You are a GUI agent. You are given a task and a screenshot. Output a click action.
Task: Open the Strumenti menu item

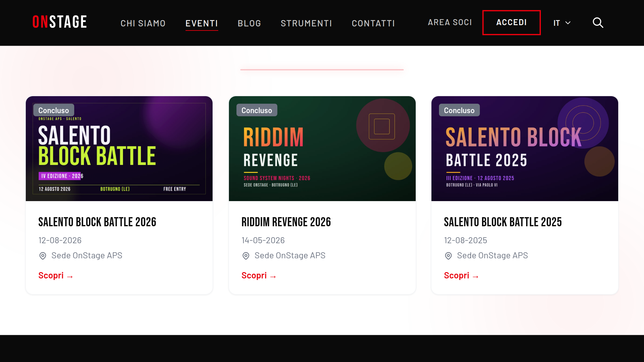306,23
